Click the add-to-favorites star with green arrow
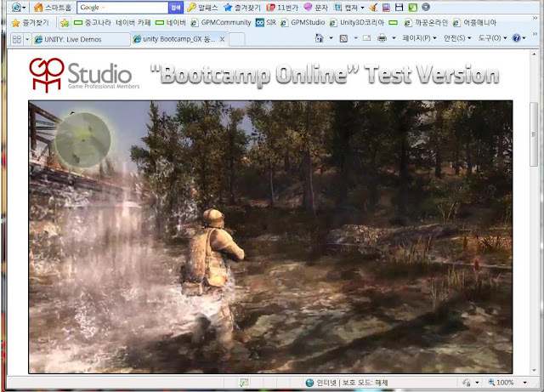The image size is (544, 392). (x=65, y=23)
